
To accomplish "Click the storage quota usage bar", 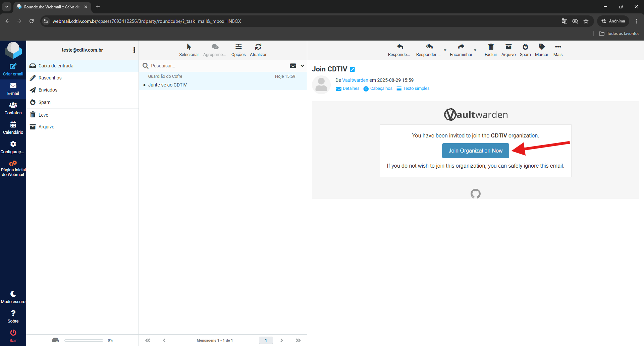I will point(84,340).
